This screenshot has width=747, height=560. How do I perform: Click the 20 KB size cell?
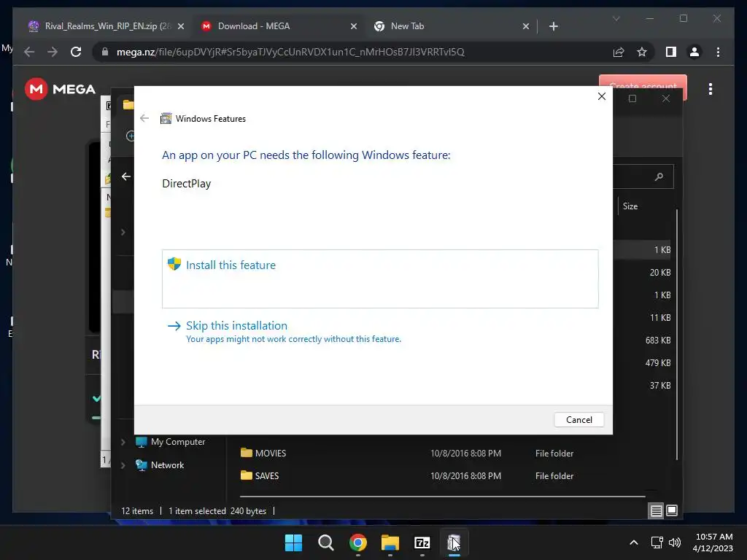[659, 273]
